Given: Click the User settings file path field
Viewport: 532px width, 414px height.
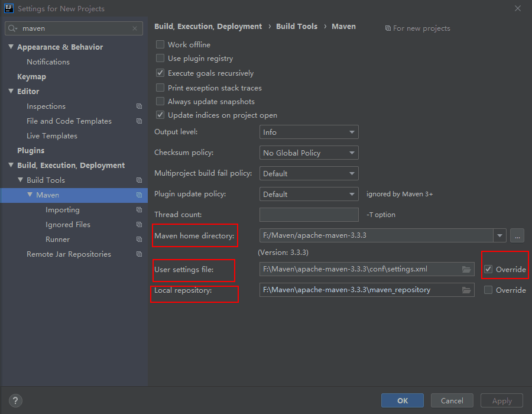Looking at the screenshot, I should click(x=366, y=270).
